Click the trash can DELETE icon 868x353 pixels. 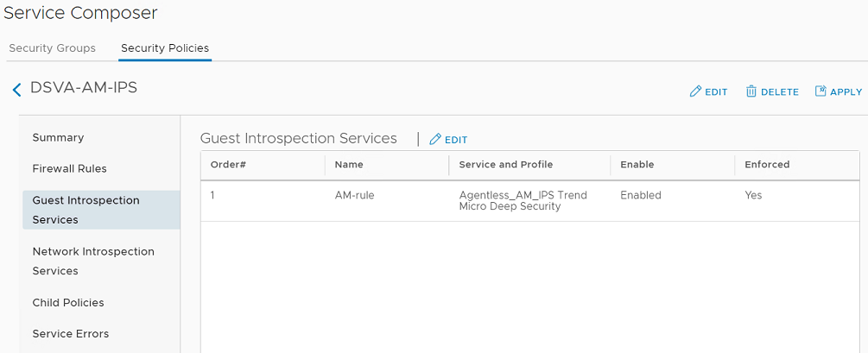(x=751, y=91)
